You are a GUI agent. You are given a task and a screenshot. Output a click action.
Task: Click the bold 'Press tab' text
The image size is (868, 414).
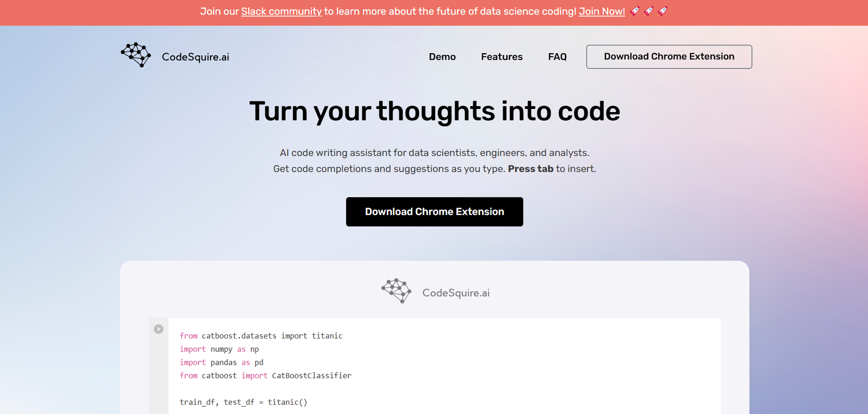(530, 169)
